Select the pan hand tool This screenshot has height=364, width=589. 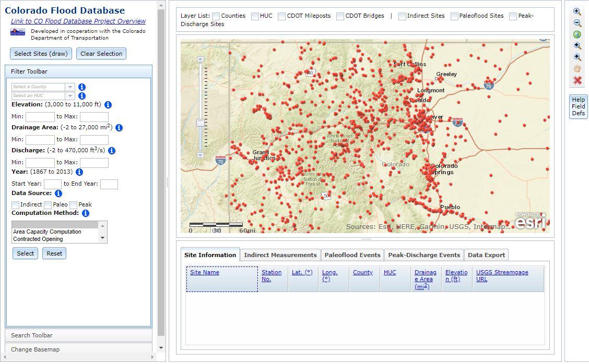click(578, 69)
